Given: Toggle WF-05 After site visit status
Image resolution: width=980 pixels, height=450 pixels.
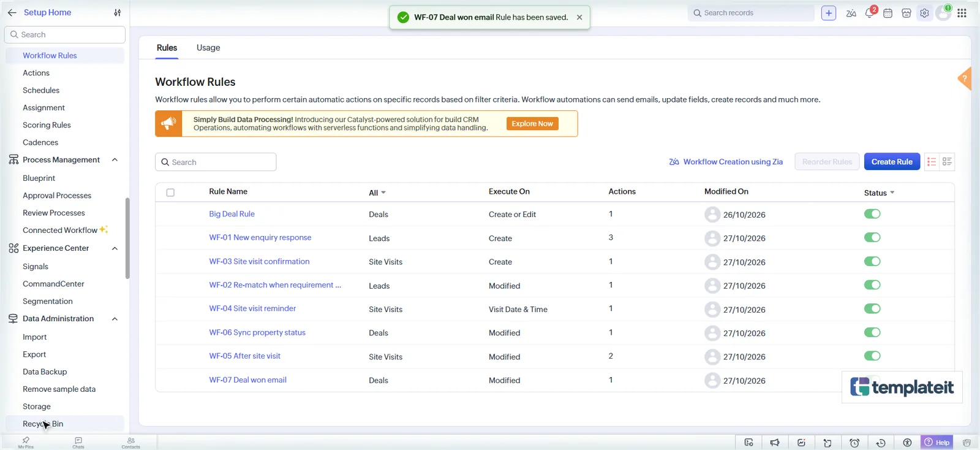Looking at the screenshot, I should click(x=872, y=356).
